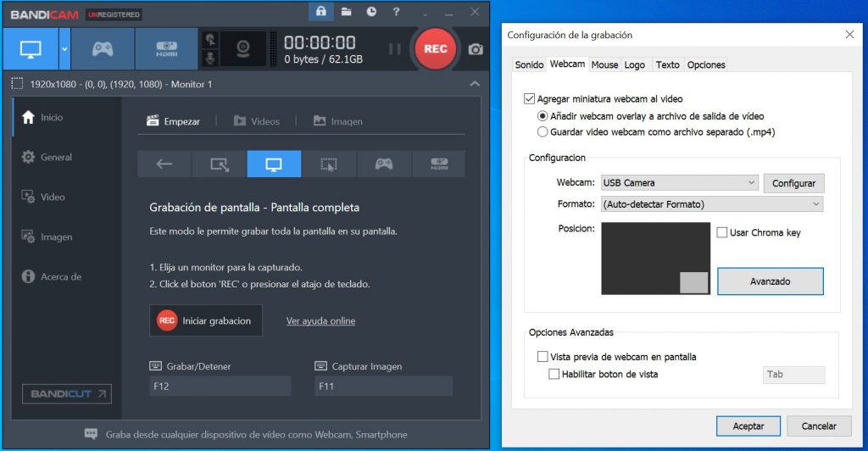This screenshot has height=451, width=868.
Task: Switch to Opciones tab
Action: tap(706, 64)
